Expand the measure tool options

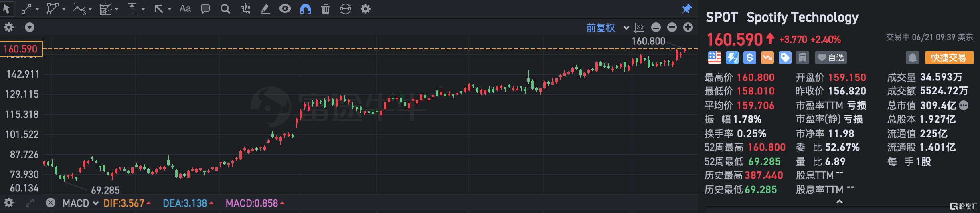point(143,9)
